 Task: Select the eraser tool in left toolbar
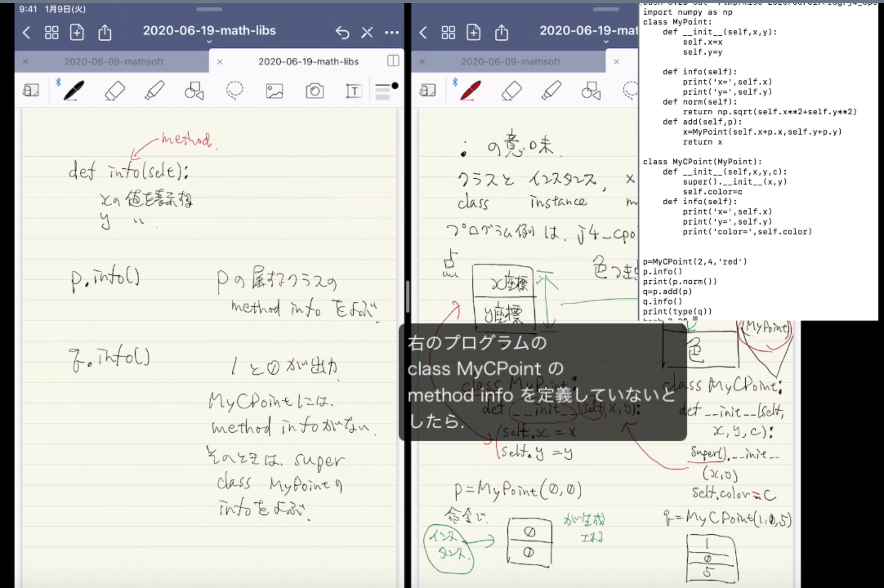115,90
